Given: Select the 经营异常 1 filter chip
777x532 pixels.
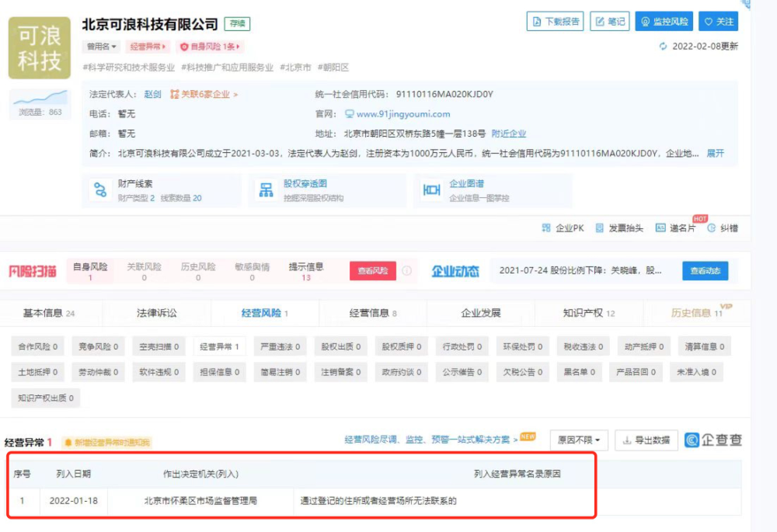Looking at the screenshot, I should [x=220, y=346].
